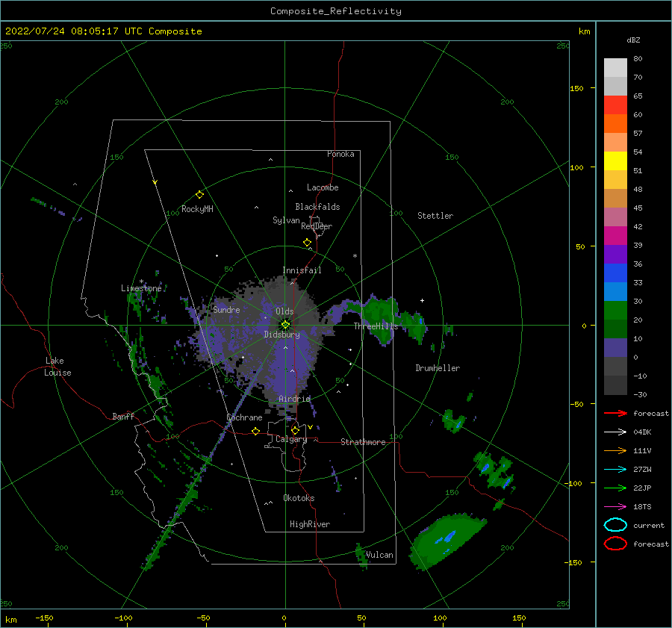672x628 pixels.
Task: Click the Strathmore town label
Action: (363, 442)
